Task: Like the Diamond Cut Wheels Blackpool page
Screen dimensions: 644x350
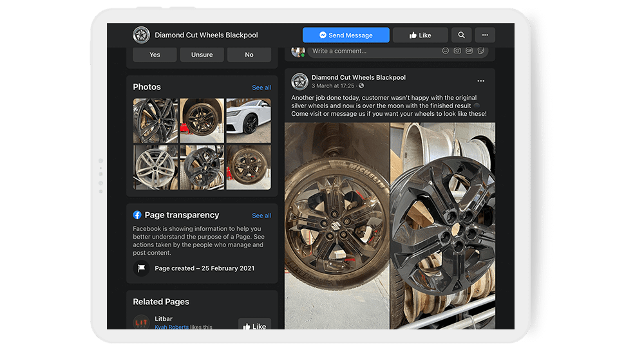Action: 420,35
